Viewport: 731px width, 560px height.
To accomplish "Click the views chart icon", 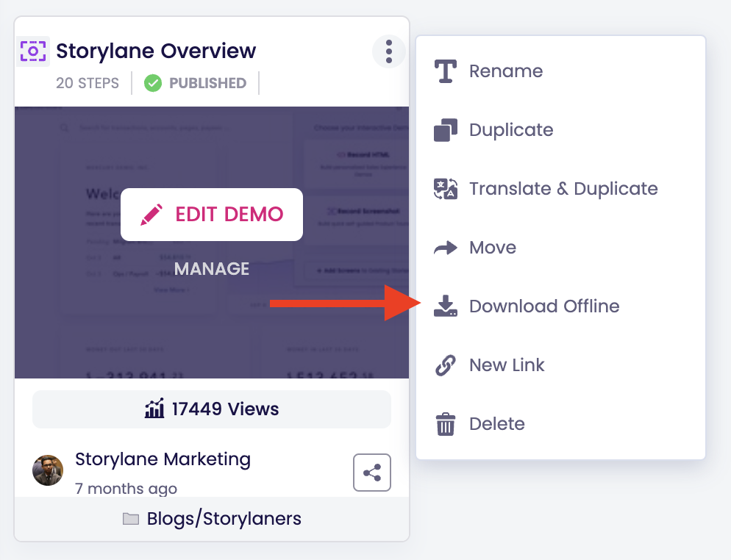I will click(x=154, y=409).
